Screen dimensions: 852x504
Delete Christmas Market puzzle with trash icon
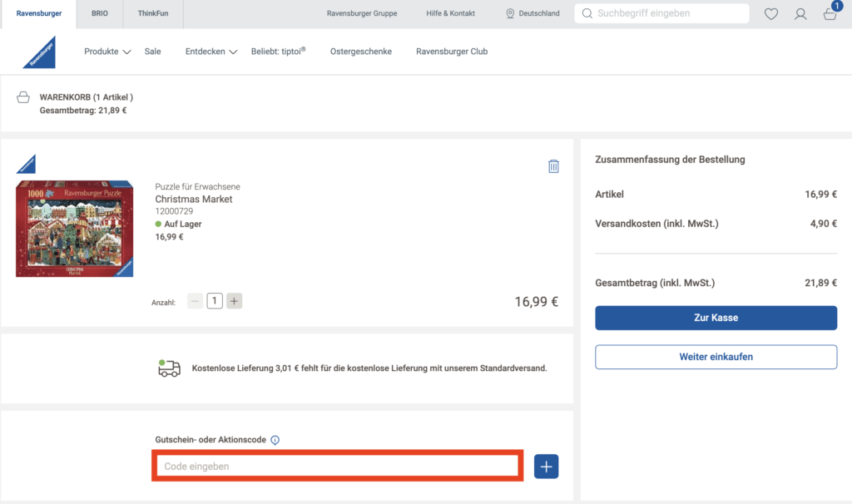point(553,166)
